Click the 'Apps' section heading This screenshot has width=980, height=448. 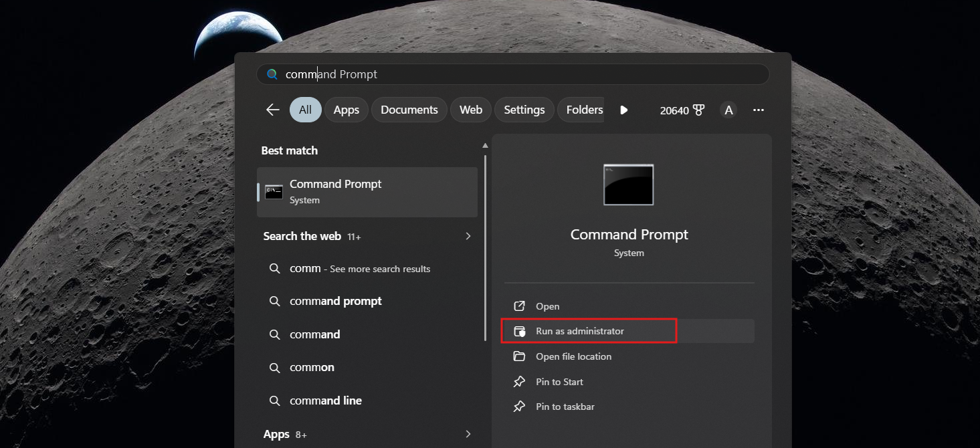click(x=276, y=434)
